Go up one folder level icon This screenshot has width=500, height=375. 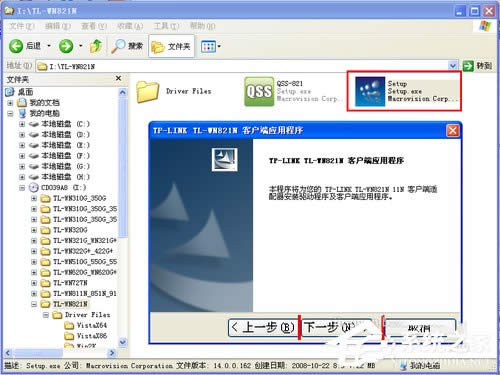[96, 46]
